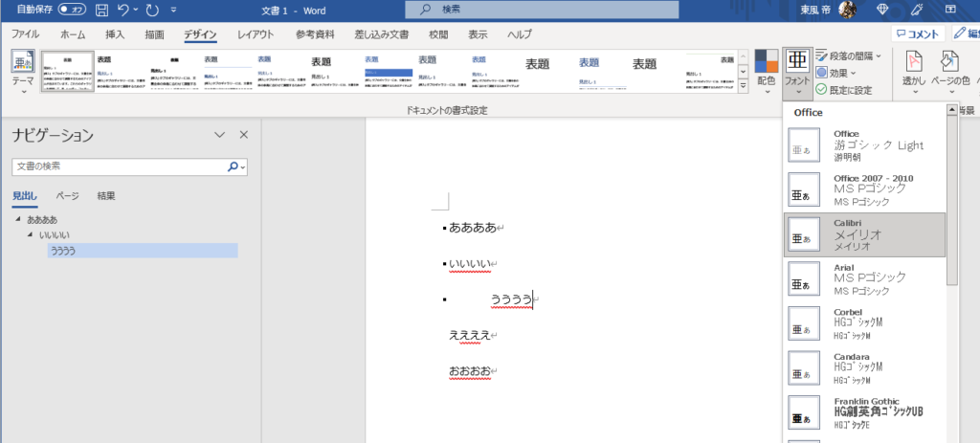Click the Undo arrow icon
This screenshot has height=443, width=980.
click(x=122, y=10)
